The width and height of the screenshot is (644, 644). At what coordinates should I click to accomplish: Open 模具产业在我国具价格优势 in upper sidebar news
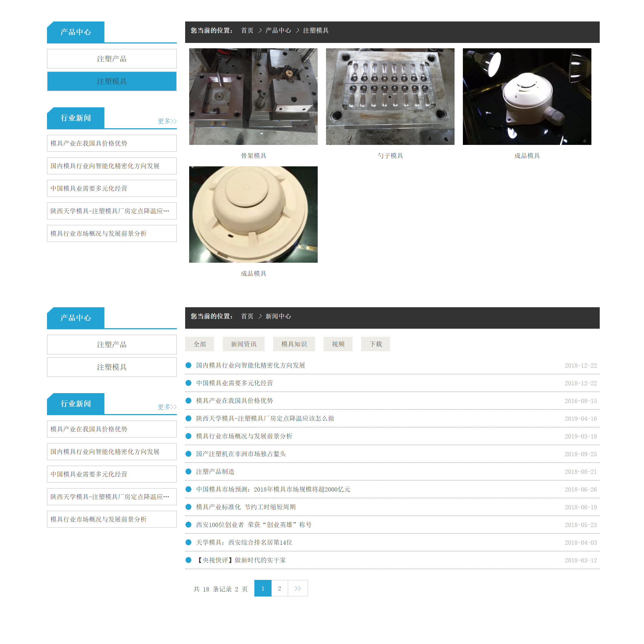[112, 143]
